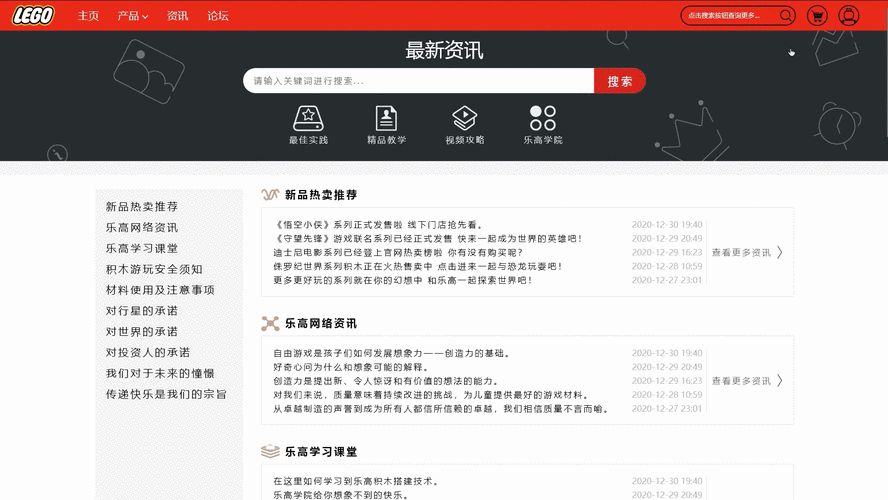Focus the keyword search input under 最新资讯
The width and height of the screenshot is (888, 500).
pos(419,81)
